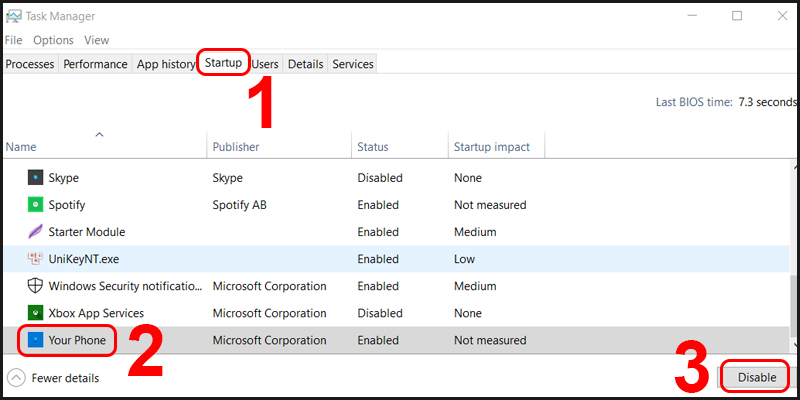Click the blue Your Phone icon

[x=35, y=340]
